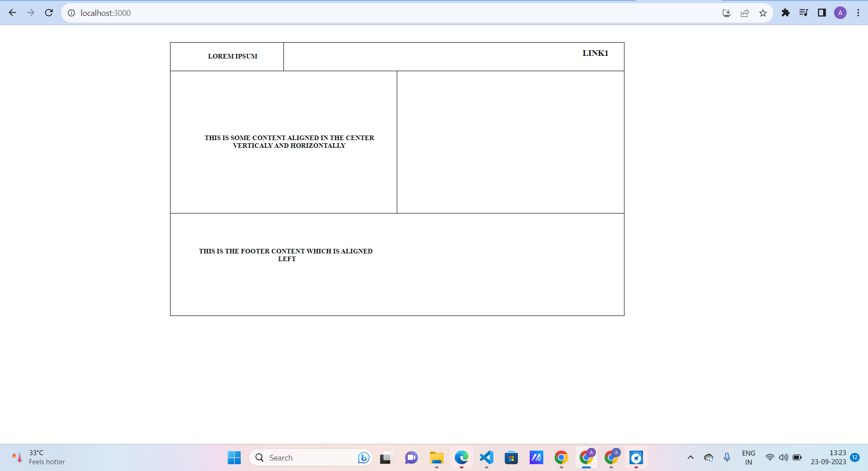This screenshot has width=868, height=471.
Task: Switch ENG IN input language
Action: [749, 457]
